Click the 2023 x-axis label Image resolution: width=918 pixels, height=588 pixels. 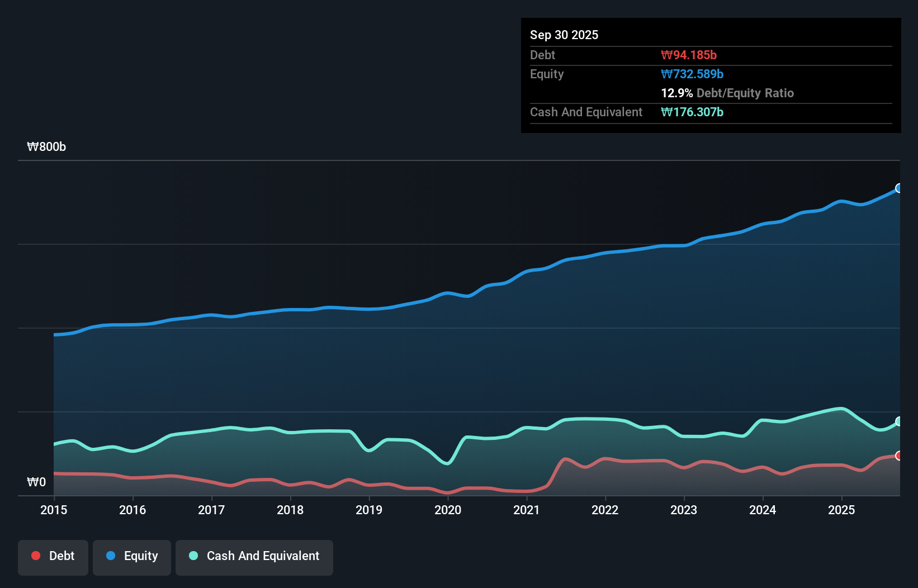pos(684,510)
